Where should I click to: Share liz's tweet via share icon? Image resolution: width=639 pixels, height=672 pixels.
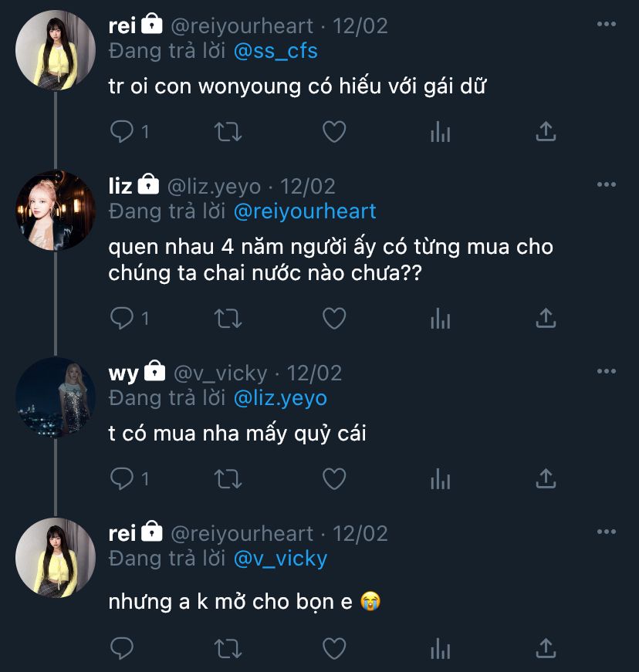pos(546,318)
